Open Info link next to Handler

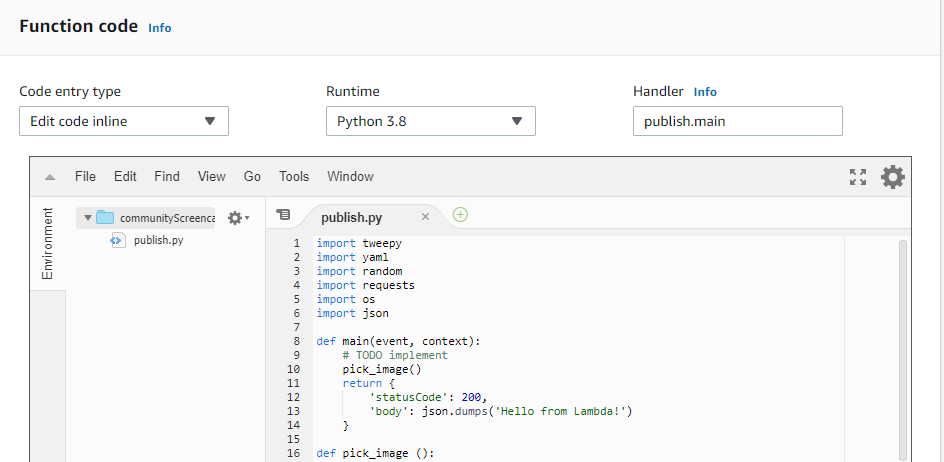click(x=705, y=92)
